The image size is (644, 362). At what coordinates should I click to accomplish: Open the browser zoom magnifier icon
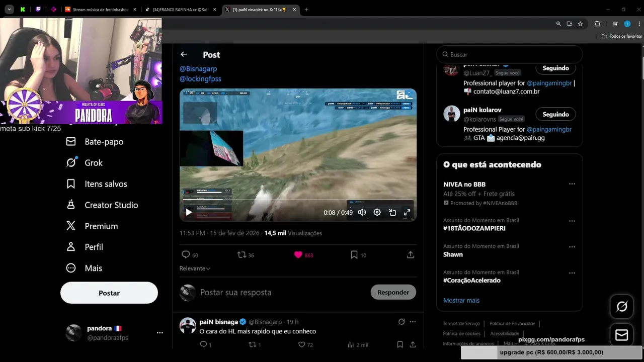point(558,24)
